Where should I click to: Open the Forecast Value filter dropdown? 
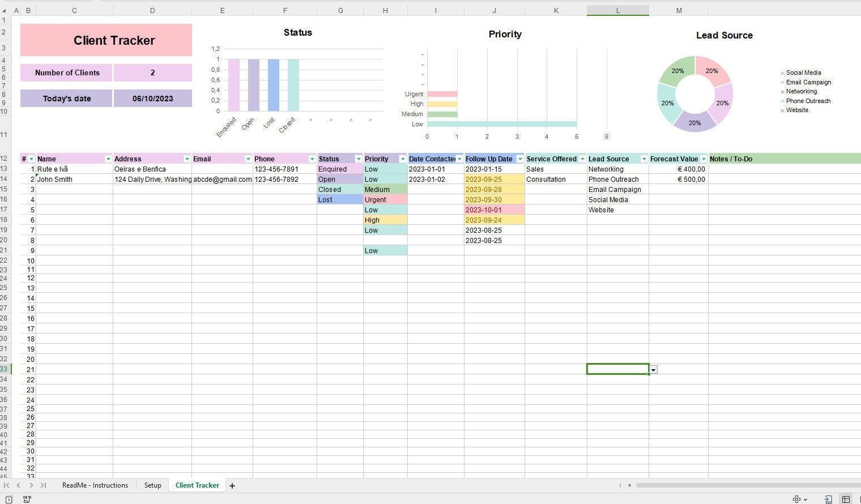coord(704,159)
